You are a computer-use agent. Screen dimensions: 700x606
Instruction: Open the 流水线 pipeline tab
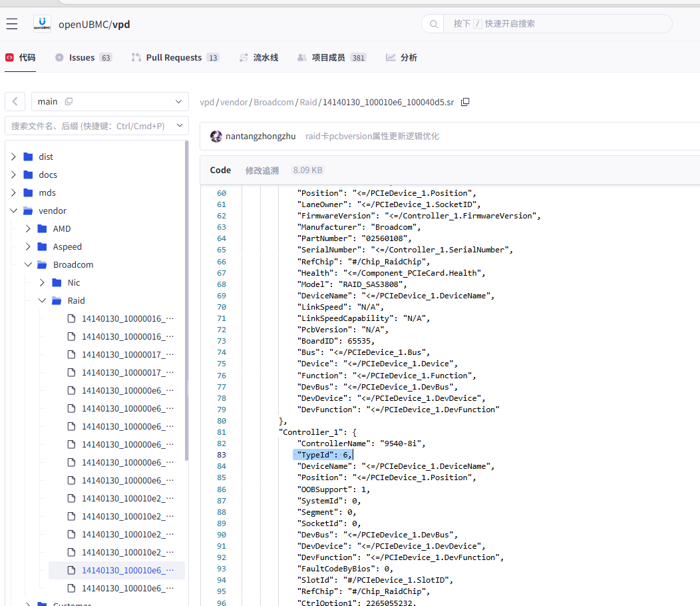(x=259, y=58)
